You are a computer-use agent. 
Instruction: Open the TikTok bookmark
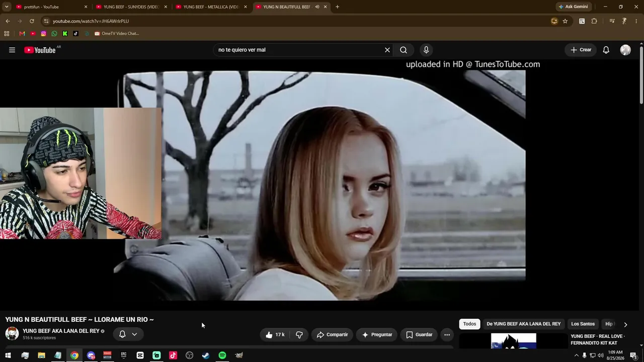coord(75,34)
